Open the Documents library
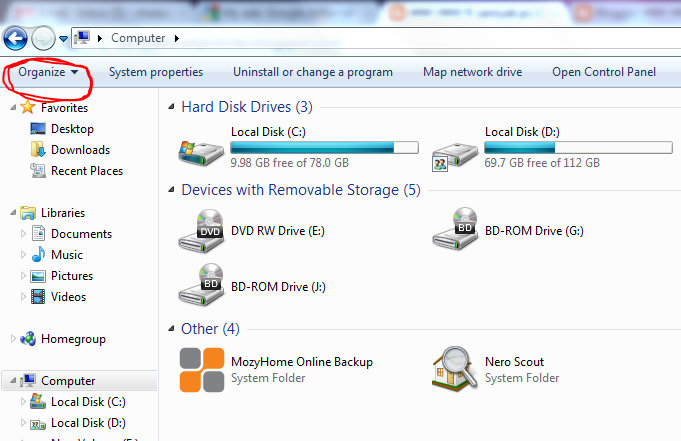 [81, 234]
